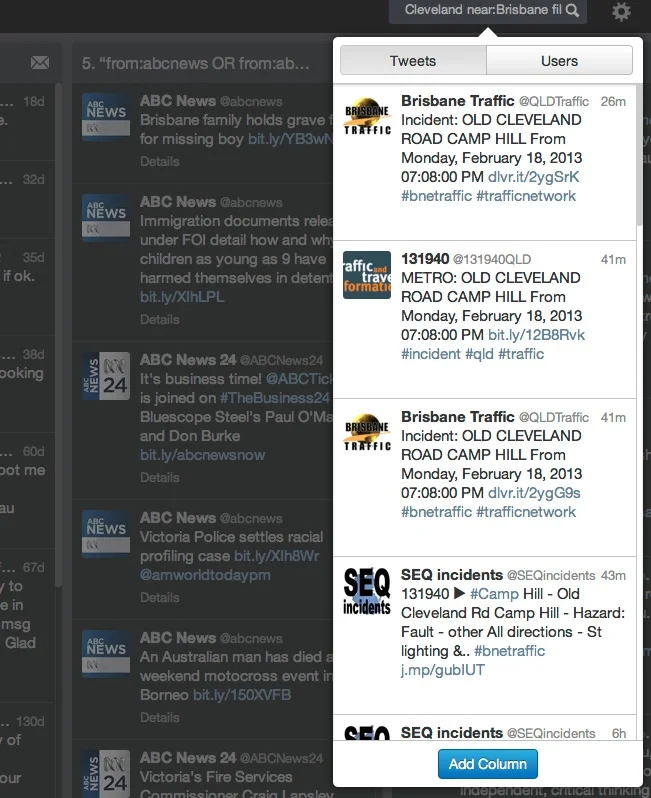Viewport: 651px width, 798px height.
Task: Click the search popup scrollbar
Action: pyautogui.click(x=639, y=155)
